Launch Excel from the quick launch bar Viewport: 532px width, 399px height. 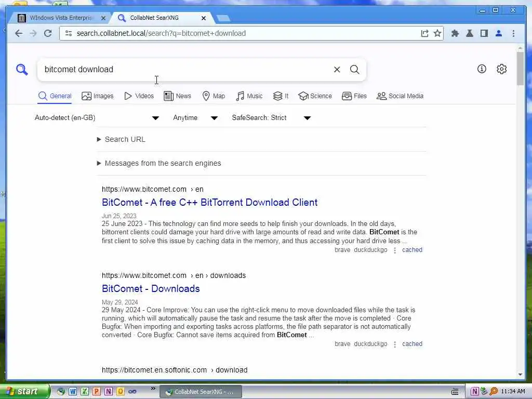click(85, 392)
